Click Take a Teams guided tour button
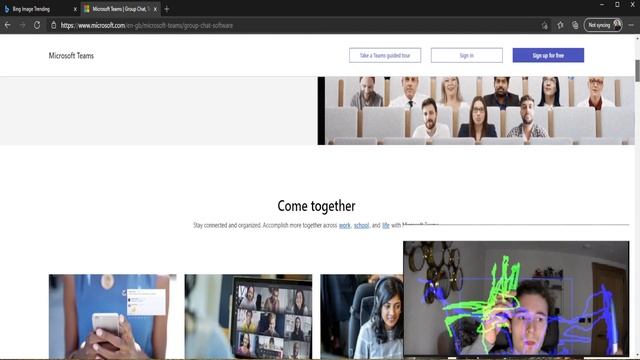Screen dimensions: 640x360 (x=385, y=55)
